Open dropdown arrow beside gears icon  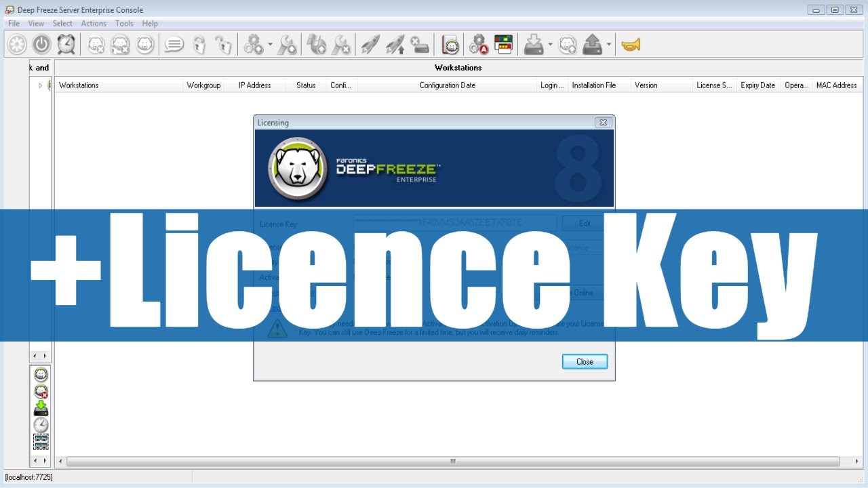(x=270, y=45)
